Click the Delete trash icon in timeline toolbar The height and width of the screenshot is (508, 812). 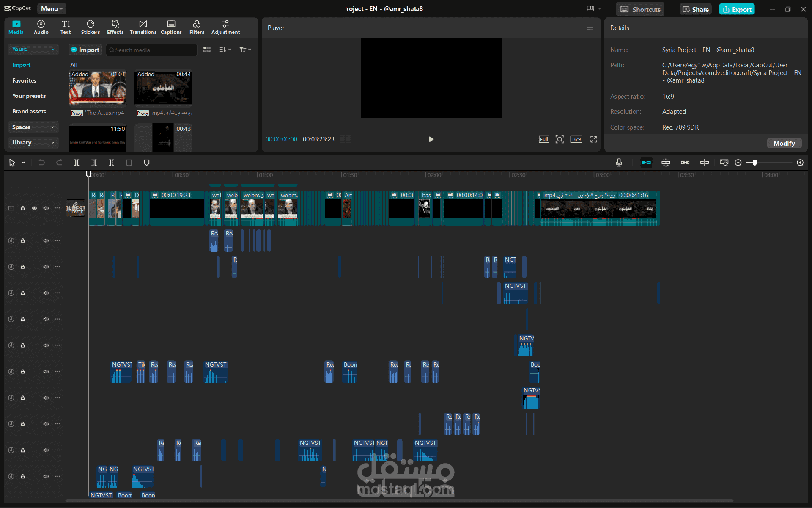coord(129,163)
